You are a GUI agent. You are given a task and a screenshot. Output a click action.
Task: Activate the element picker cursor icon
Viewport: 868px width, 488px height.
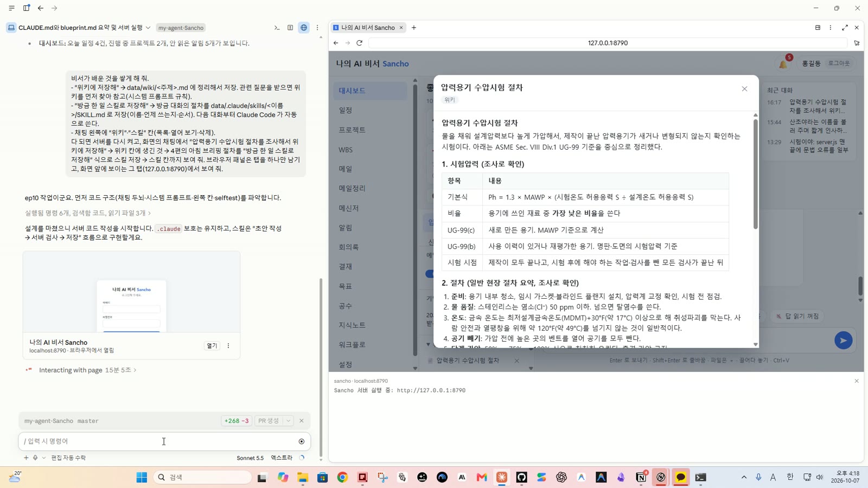pos(857,43)
